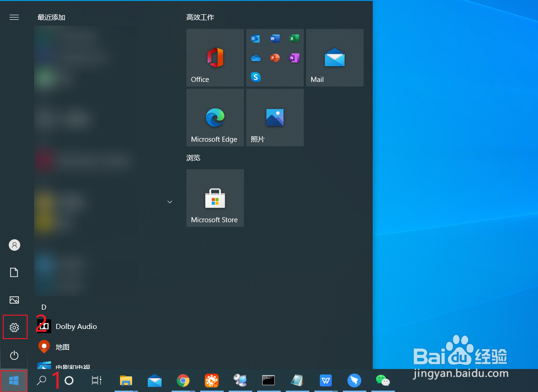Viewport: 538px width, 392px height.
Task: Expand the Start menu hamburger
Action: [x=14, y=17]
